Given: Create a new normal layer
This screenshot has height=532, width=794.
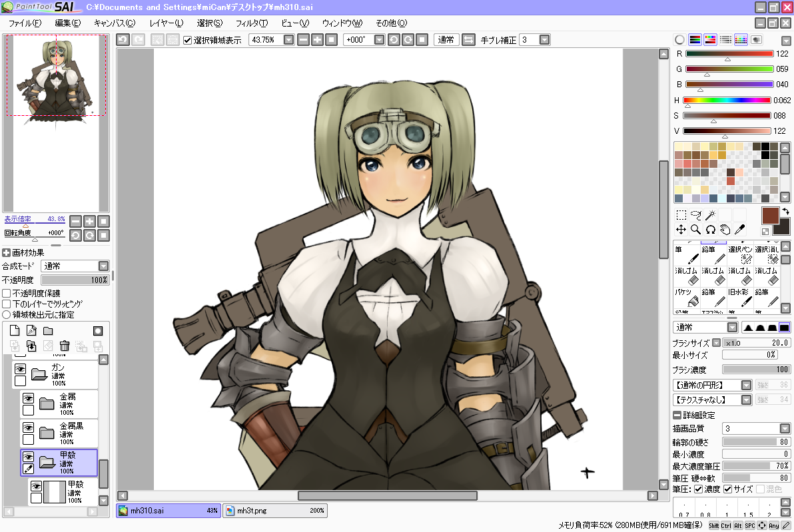Looking at the screenshot, I should 15,330.
